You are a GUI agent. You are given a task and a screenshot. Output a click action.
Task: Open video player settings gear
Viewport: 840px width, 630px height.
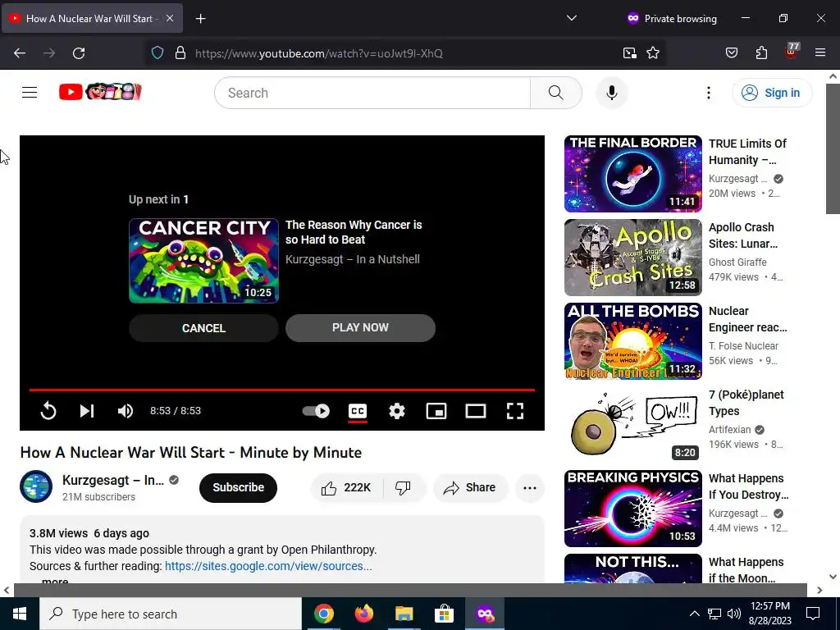pyautogui.click(x=396, y=411)
